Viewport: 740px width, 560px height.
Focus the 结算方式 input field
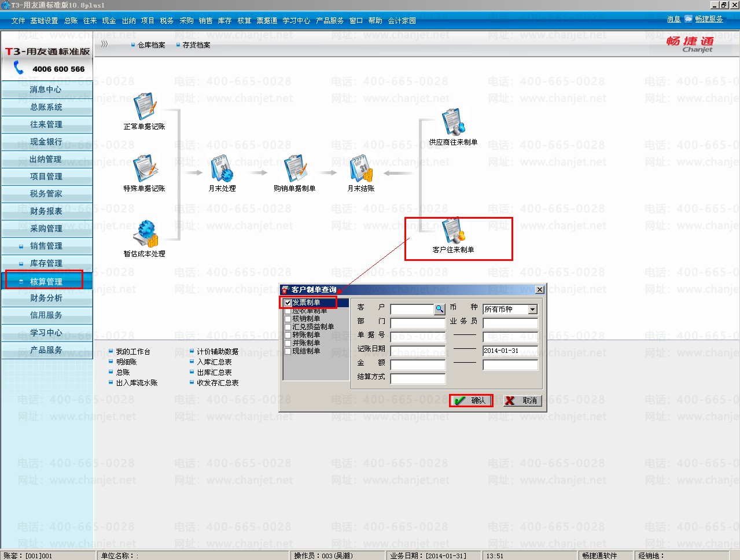point(418,379)
